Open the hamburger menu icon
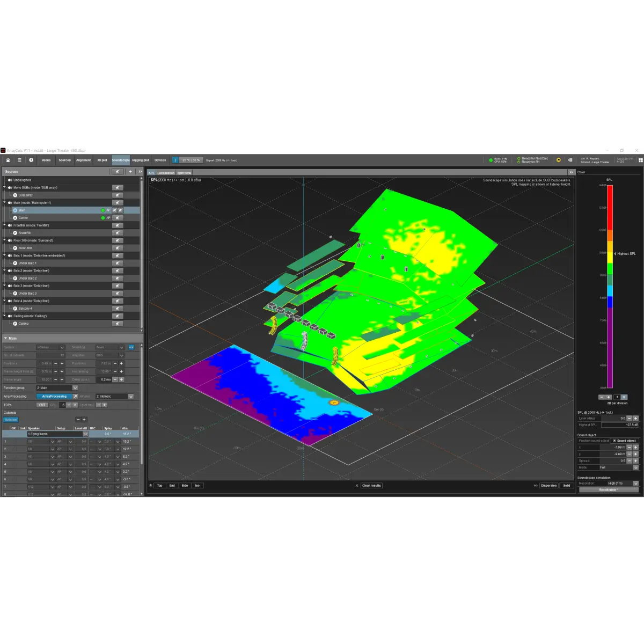 point(19,160)
